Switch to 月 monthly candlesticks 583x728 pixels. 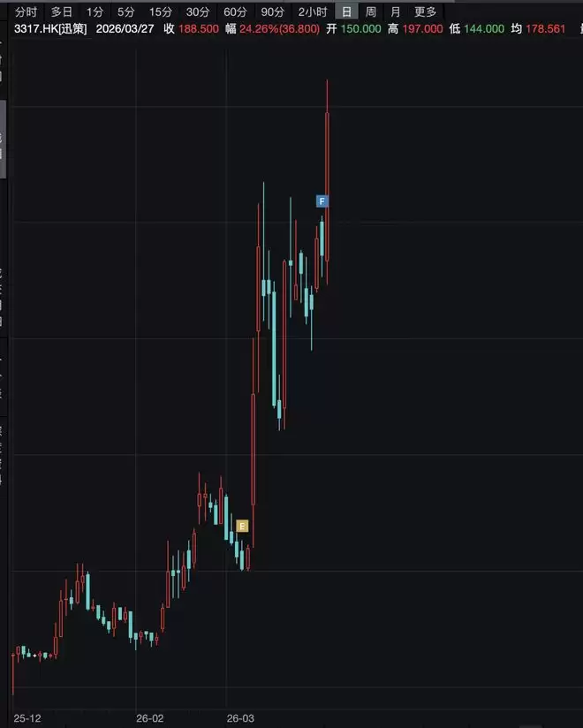(395, 12)
